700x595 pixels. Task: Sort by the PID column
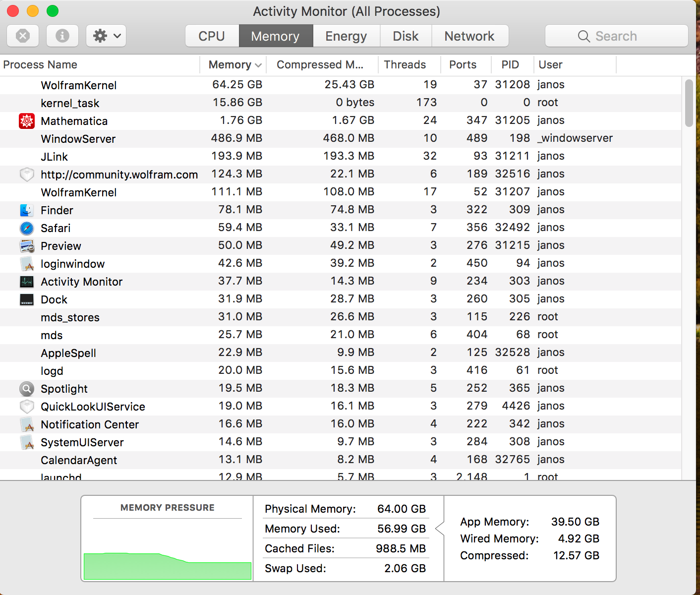point(512,64)
